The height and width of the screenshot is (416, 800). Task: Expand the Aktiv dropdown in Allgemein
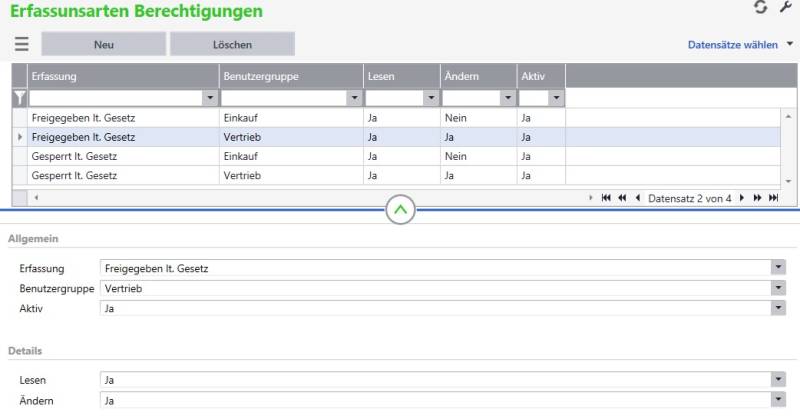tap(777, 309)
